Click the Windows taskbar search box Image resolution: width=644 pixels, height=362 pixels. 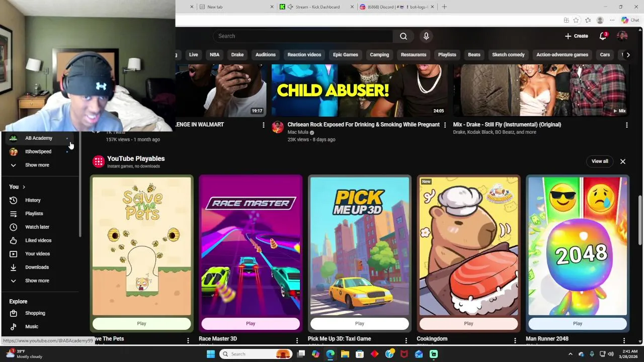coord(256,354)
